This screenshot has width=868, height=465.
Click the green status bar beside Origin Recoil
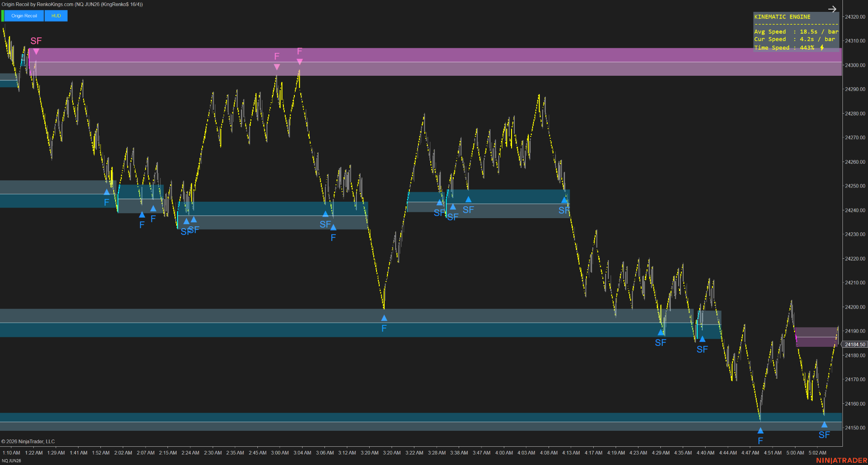click(2, 16)
